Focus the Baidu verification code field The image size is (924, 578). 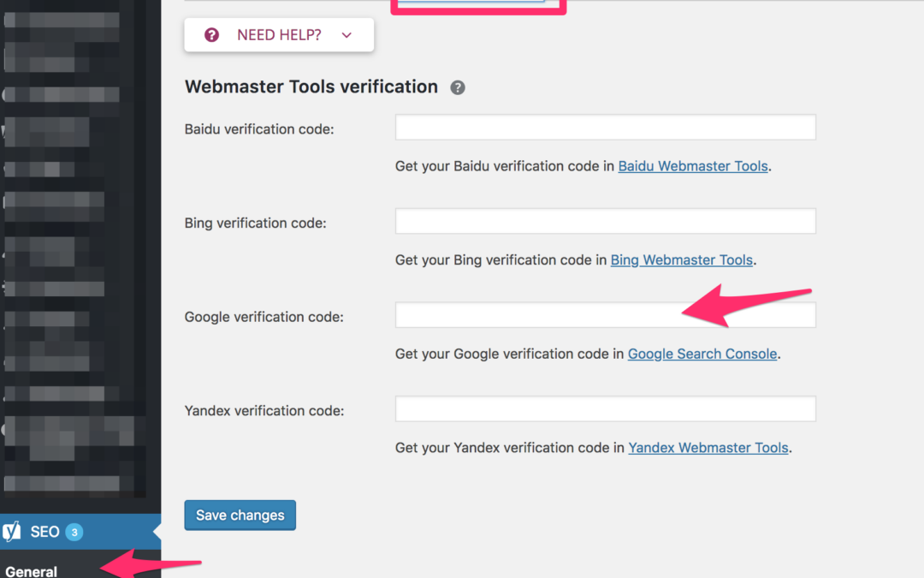605,128
